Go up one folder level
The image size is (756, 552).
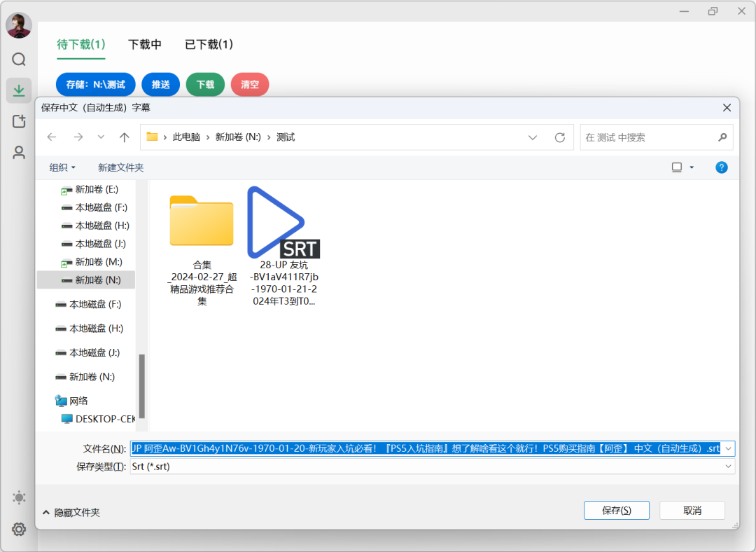coord(125,137)
